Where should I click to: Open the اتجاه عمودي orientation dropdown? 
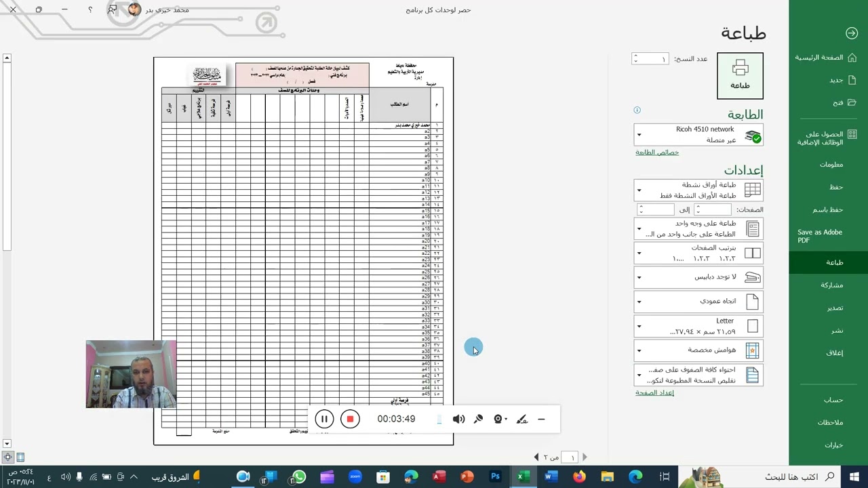(698, 302)
